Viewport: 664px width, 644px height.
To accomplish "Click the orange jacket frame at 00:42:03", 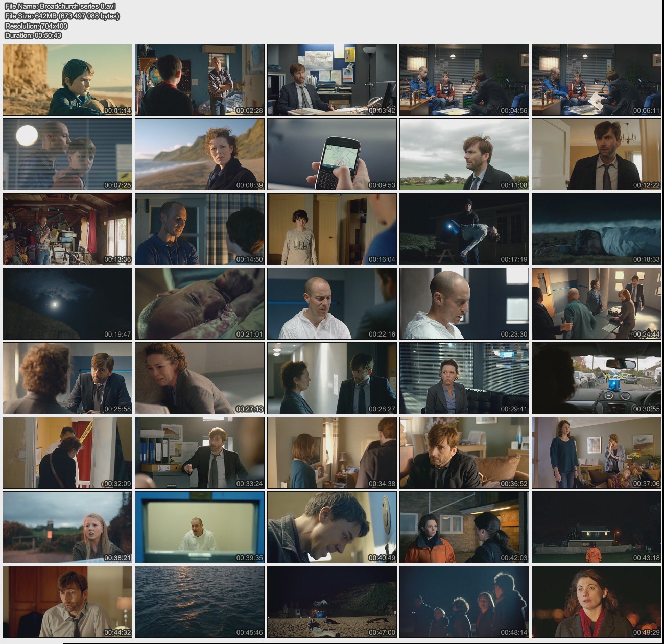I will coord(464,527).
